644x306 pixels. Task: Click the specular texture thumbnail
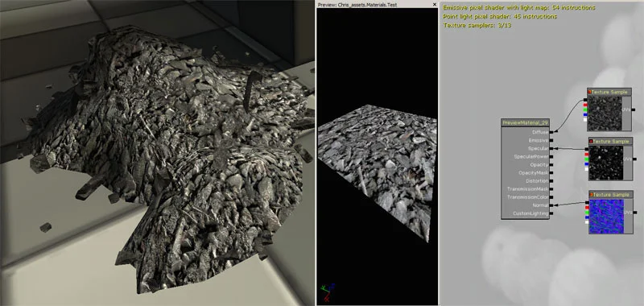coord(606,163)
